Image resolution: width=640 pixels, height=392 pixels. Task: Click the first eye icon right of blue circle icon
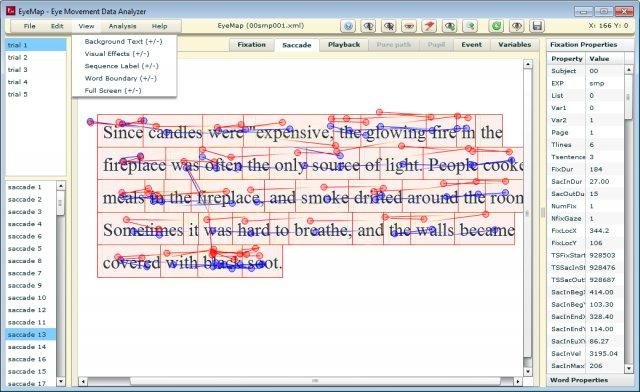(x=368, y=26)
